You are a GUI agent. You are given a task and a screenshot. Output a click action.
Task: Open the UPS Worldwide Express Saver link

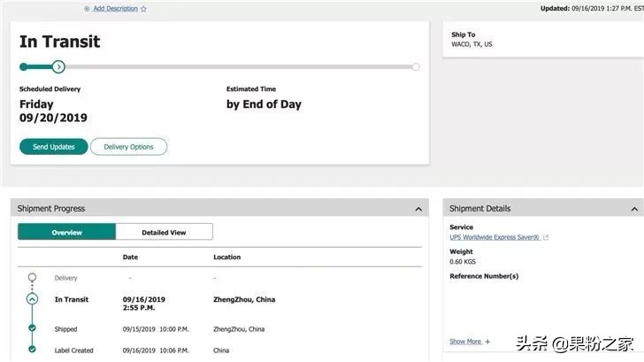tap(494, 237)
